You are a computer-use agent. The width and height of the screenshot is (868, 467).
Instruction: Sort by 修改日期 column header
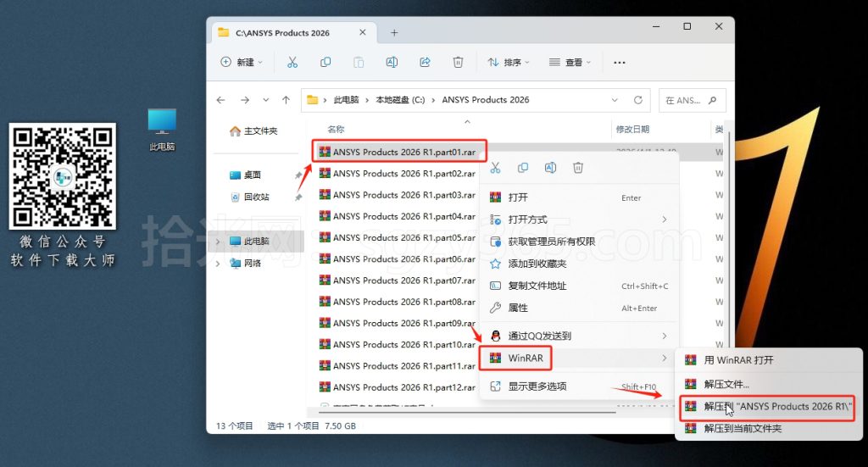632,130
